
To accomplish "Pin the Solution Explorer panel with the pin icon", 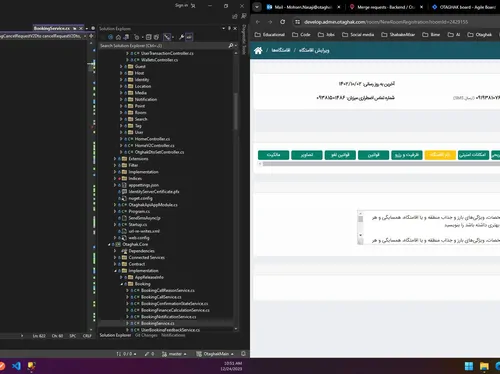I will (229, 28).
